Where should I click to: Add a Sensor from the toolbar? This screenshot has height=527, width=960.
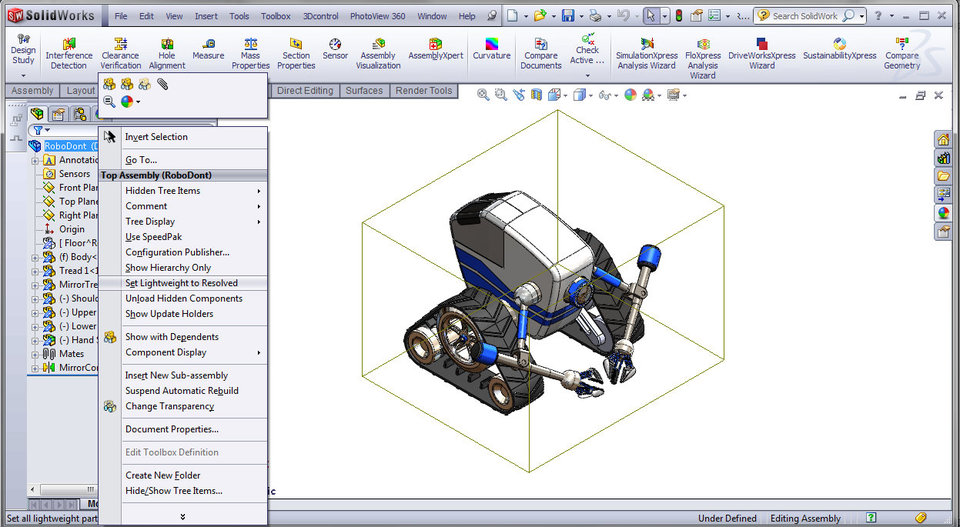(x=335, y=49)
